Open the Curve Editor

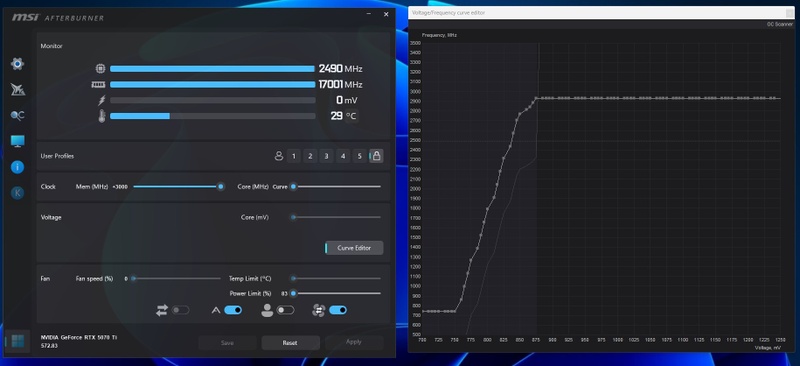point(354,248)
